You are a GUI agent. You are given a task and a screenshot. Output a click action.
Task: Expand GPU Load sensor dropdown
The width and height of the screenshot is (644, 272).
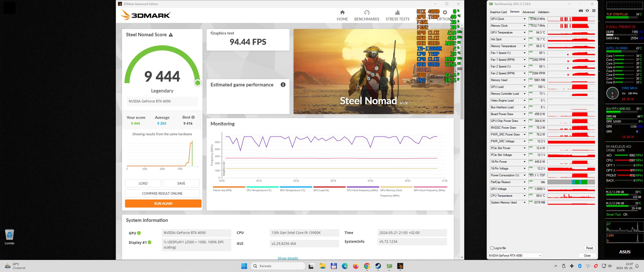click(524, 87)
